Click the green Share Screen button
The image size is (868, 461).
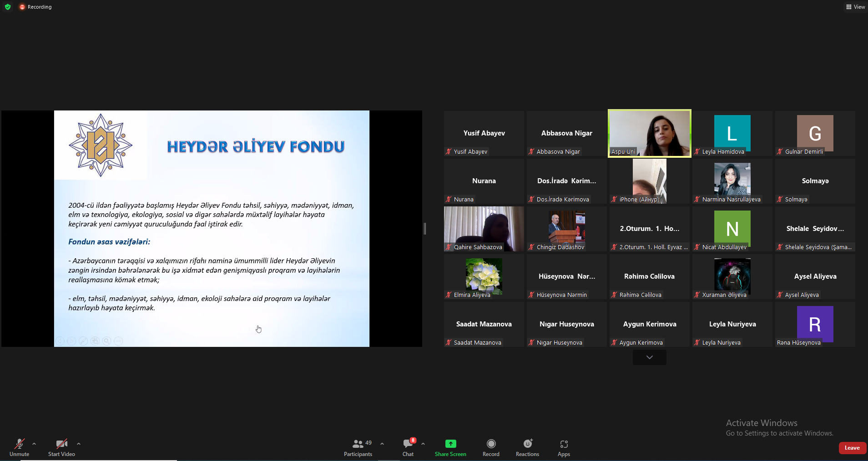[450, 447]
